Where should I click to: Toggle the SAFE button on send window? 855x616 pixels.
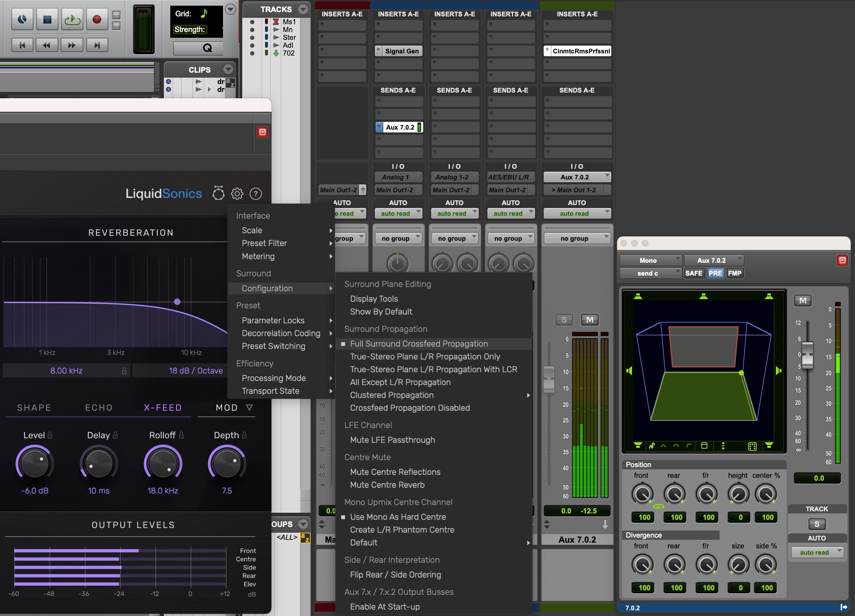coord(693,273)
